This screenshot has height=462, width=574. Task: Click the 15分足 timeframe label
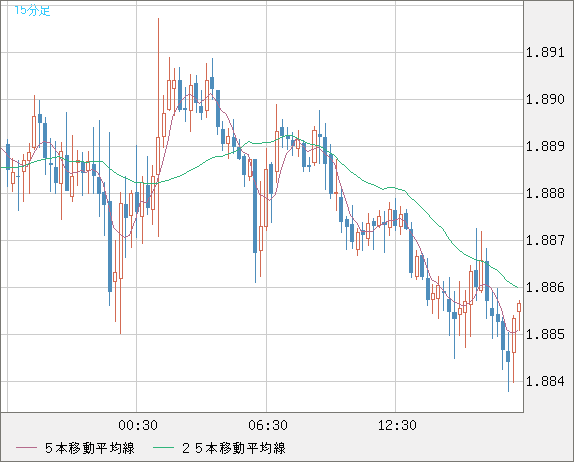[x=32, y=11]
